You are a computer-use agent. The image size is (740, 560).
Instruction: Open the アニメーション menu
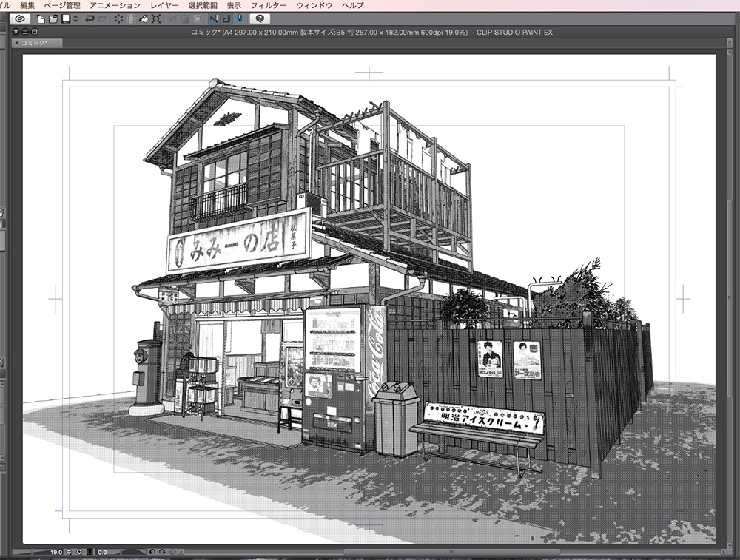pyautogui.click(x=115, y=5)
